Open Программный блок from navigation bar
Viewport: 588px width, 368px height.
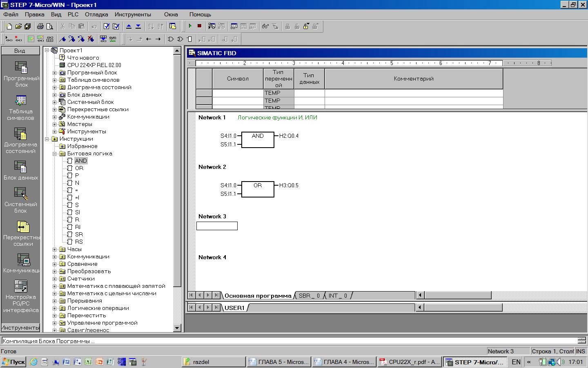21,74
